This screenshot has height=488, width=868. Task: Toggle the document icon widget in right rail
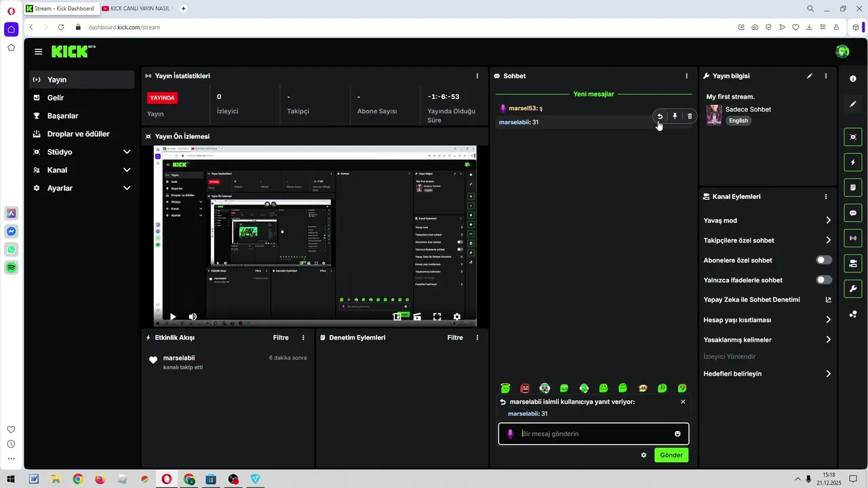pos(853,187)
